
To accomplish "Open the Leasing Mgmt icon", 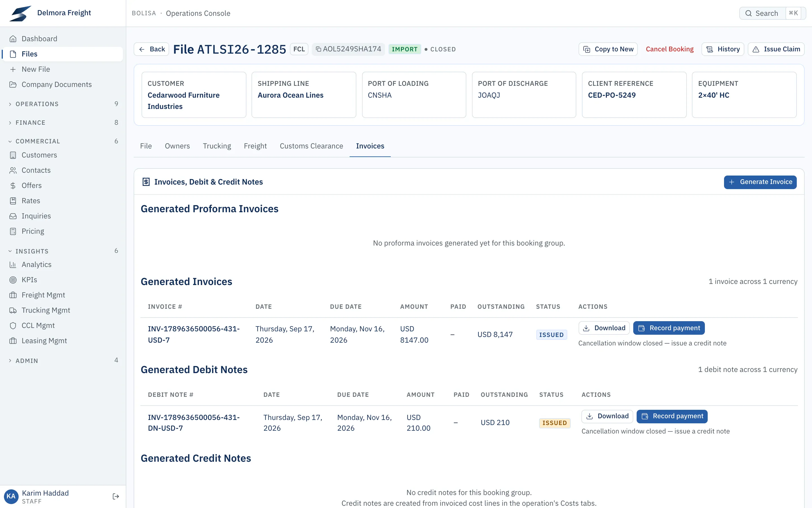I will [x=13, y=341].
